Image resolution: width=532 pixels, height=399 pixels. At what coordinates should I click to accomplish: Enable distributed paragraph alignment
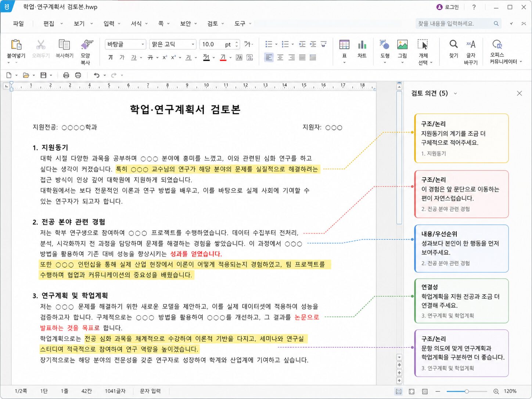click(313, 57)
